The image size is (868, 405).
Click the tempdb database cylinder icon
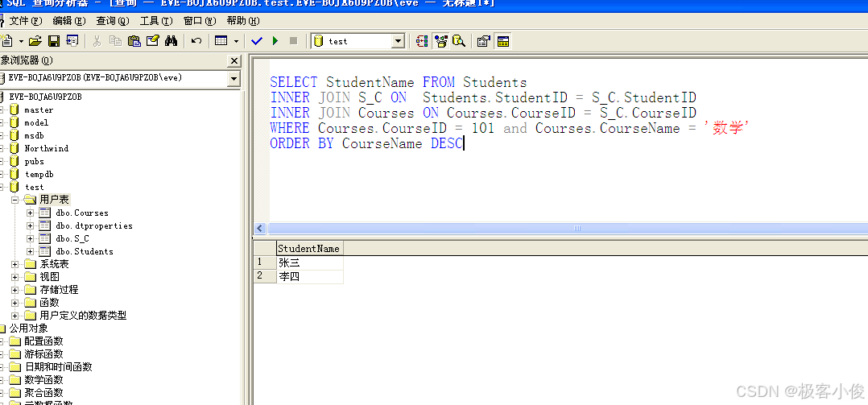click(x=14, y=174)
